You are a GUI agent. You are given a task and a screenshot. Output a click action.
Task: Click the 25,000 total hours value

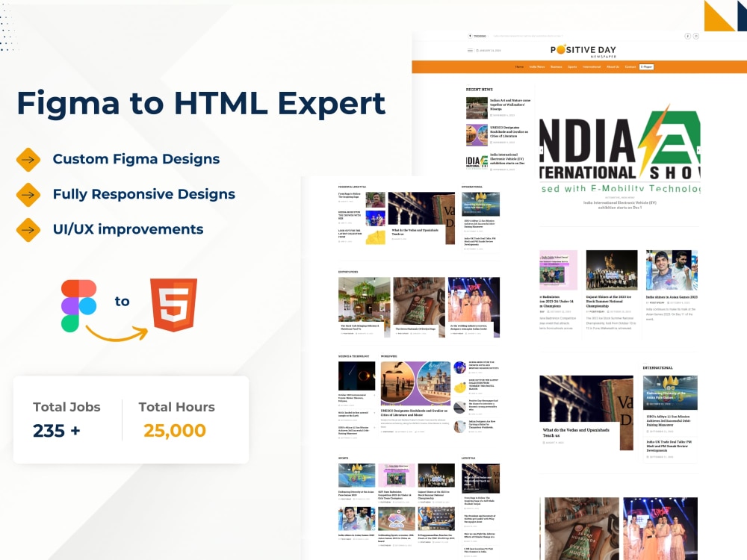pos(174,431)
